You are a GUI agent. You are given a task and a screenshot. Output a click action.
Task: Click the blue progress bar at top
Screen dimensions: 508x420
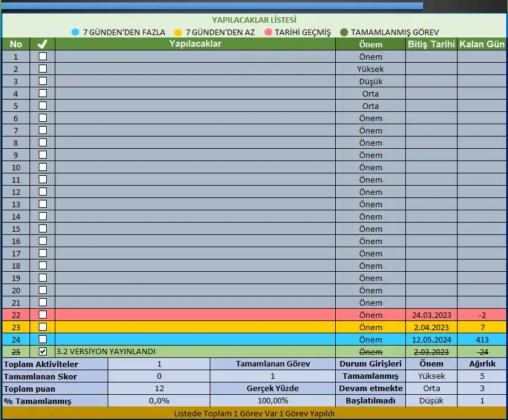point(212,6)
